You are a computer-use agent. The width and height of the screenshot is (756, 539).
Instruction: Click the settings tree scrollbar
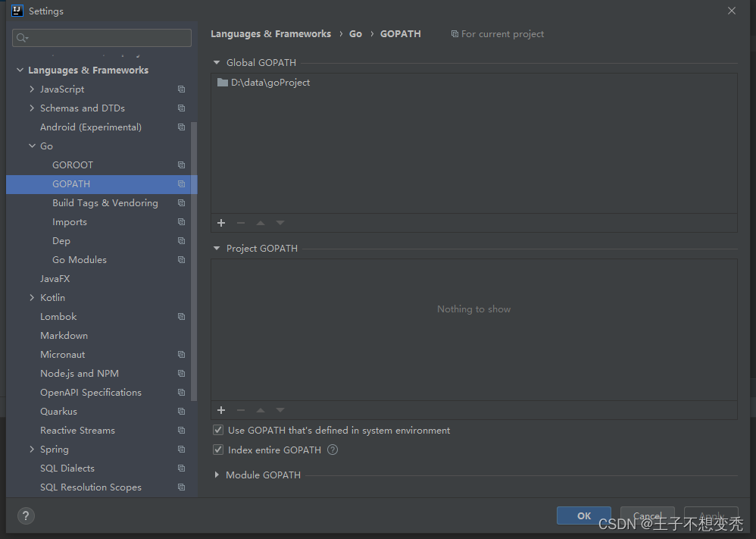pyautogui.click(x=194, y=261)
